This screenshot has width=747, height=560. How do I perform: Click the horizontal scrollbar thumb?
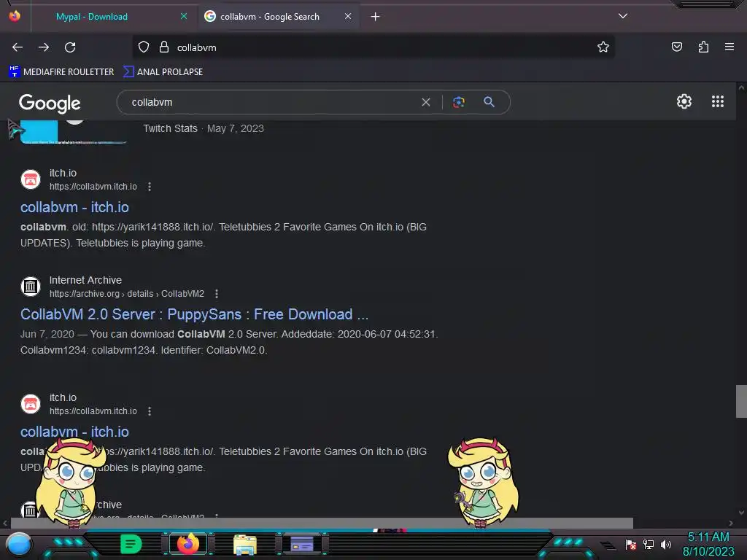(322, 523)
